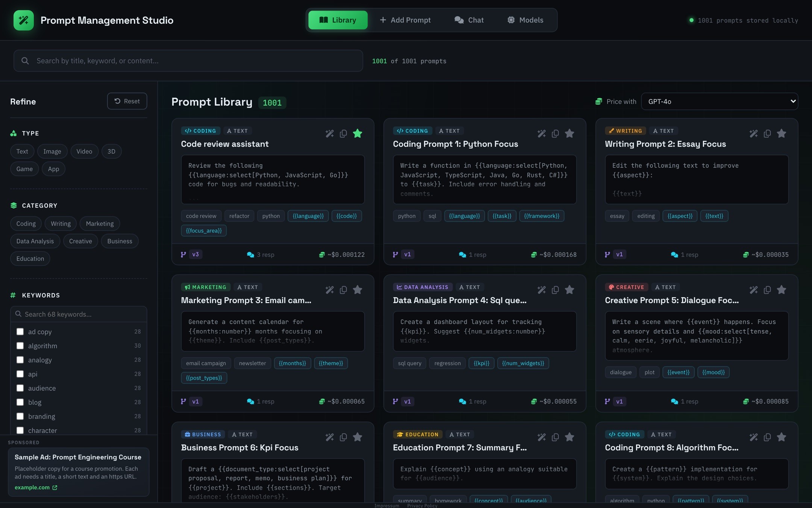Copy Marketing Prompt 3 email campaign card
The height and width of the screenshot is (508, 812).
point(343,290)
